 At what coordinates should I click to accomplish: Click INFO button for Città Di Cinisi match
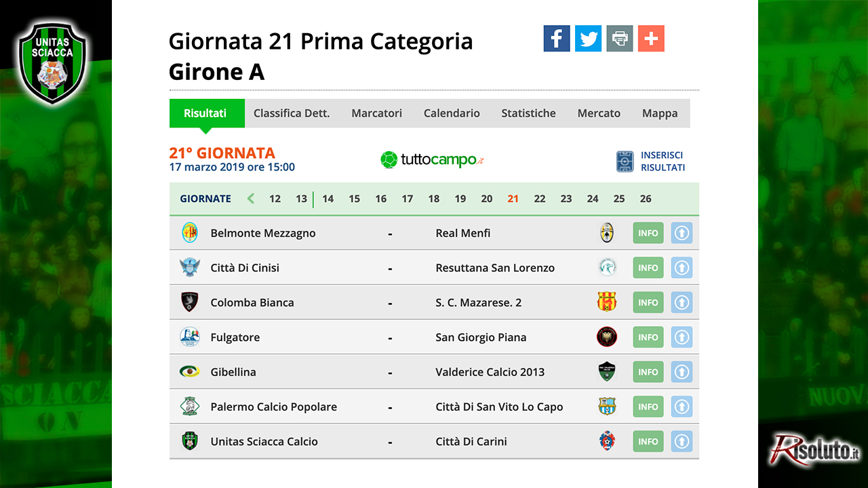point(648,268)
